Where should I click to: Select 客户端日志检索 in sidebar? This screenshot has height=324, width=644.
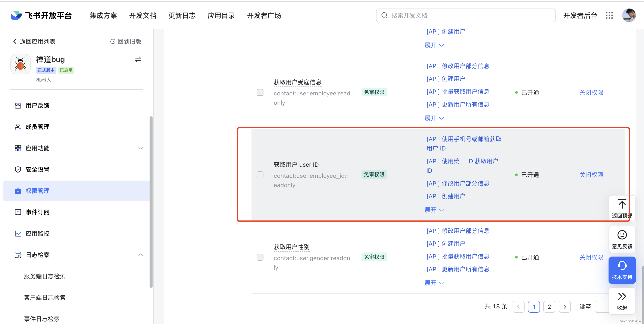point(45,298)
